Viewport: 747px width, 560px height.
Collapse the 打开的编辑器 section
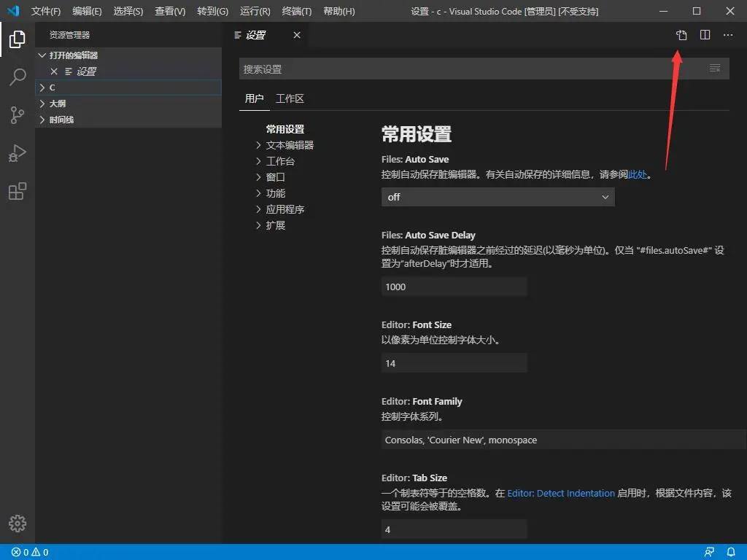click(42, 55)
